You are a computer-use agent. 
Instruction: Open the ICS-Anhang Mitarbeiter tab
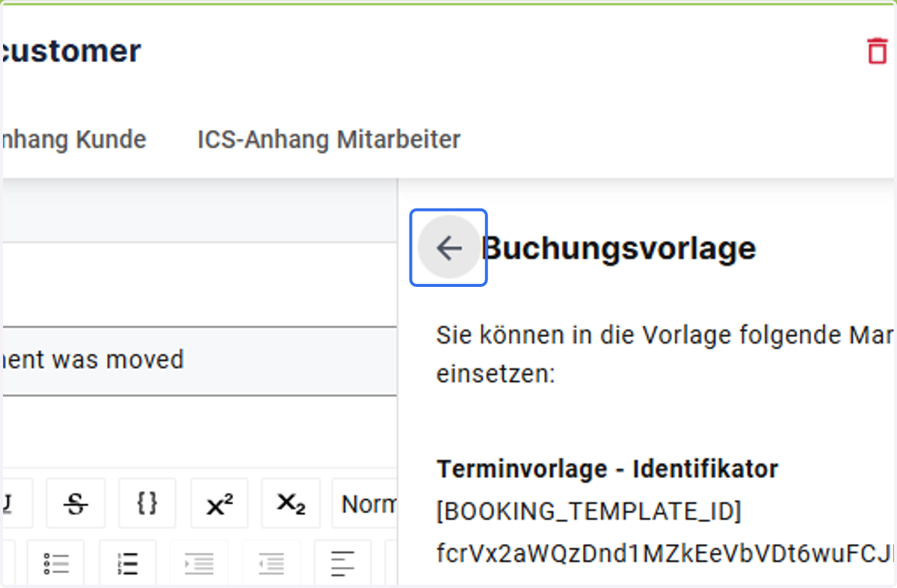tap(329, 139)
